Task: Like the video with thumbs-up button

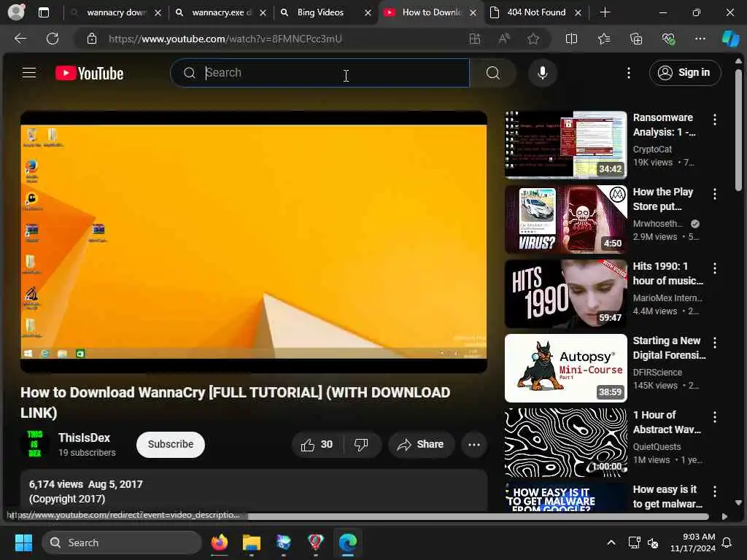Action: 317,445
